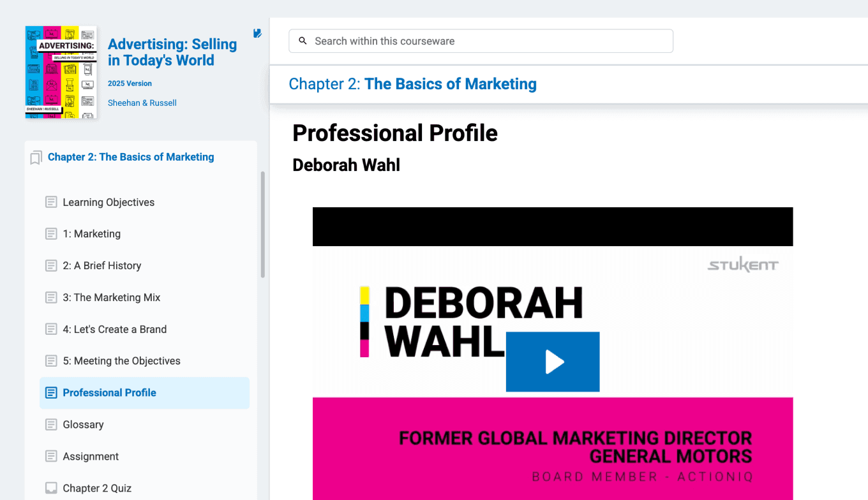The height and width of the screenshot is (500, 868).
Task: Click the page icon beside Professional Profile
Action: coord(51,393)
